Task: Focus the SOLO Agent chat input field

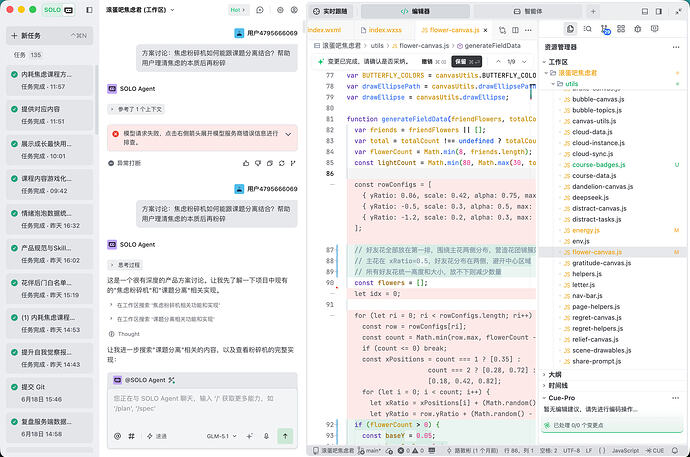Action: pyautogui.click(x=202, y=403)
